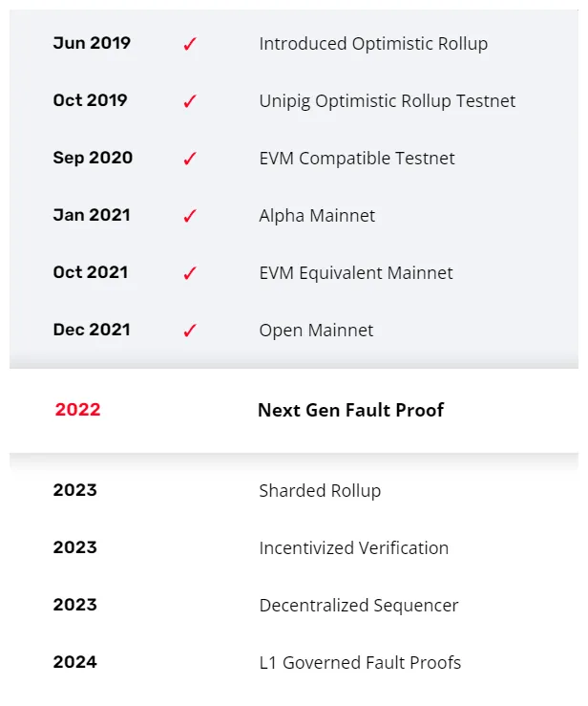Click the red checkmark beside Jun 2019
588x706 pixels.
(x=189, y=44)
